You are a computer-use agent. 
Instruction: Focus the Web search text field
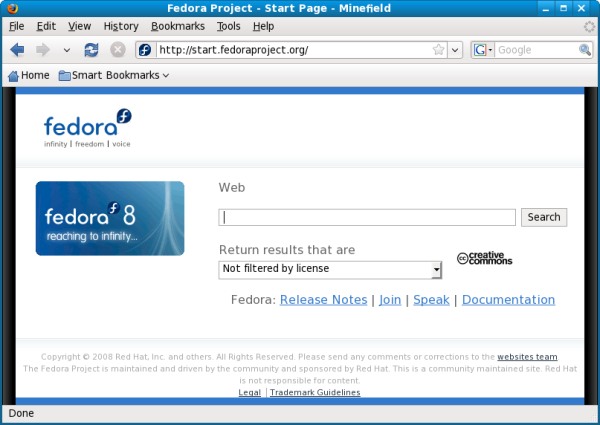point(367,217)
